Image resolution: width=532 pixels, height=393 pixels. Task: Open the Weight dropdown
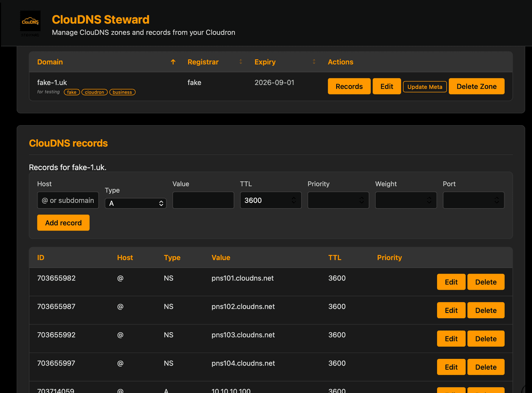[x=405, y=200]
